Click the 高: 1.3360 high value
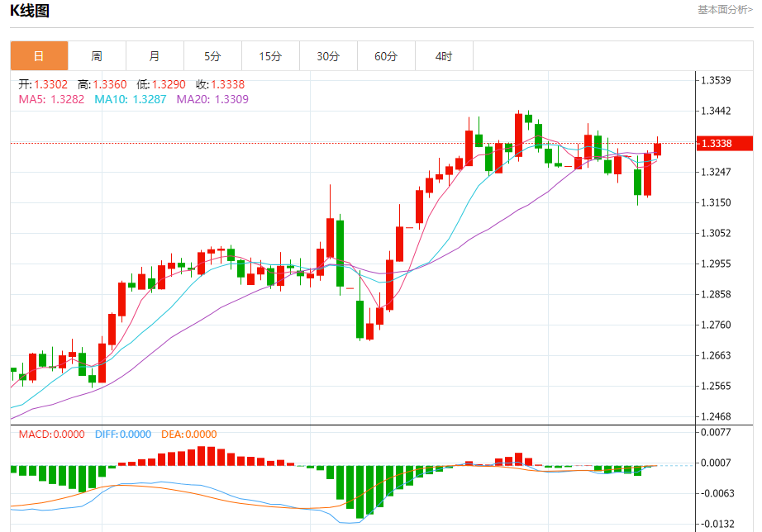Viewport: 762px width, 532px height. click(102, 84)
